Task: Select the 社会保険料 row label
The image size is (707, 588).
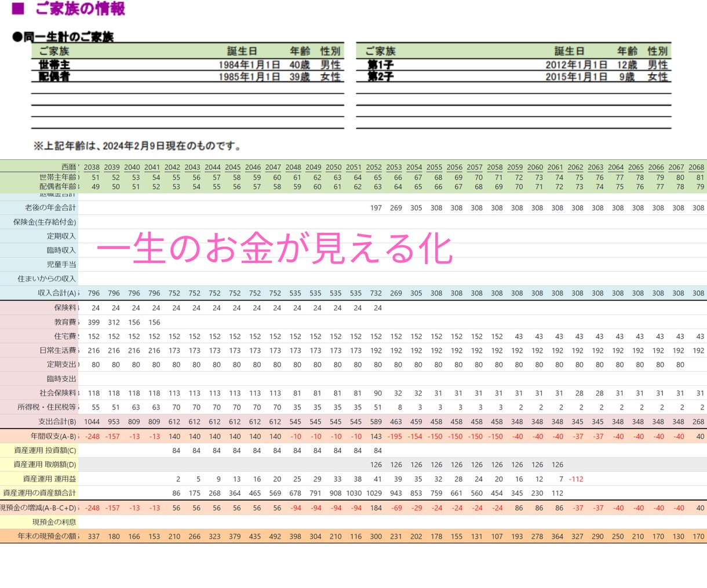Action: [58, 393]
